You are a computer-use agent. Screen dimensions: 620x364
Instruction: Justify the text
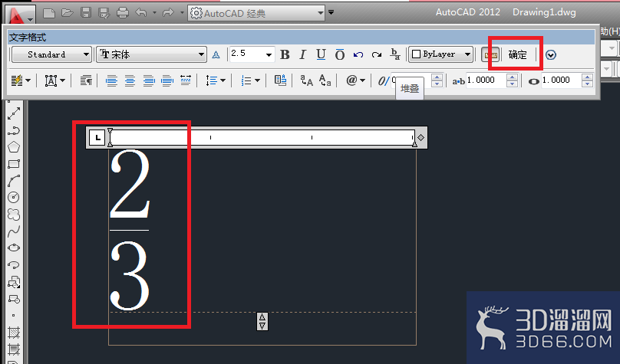[167, 80]
